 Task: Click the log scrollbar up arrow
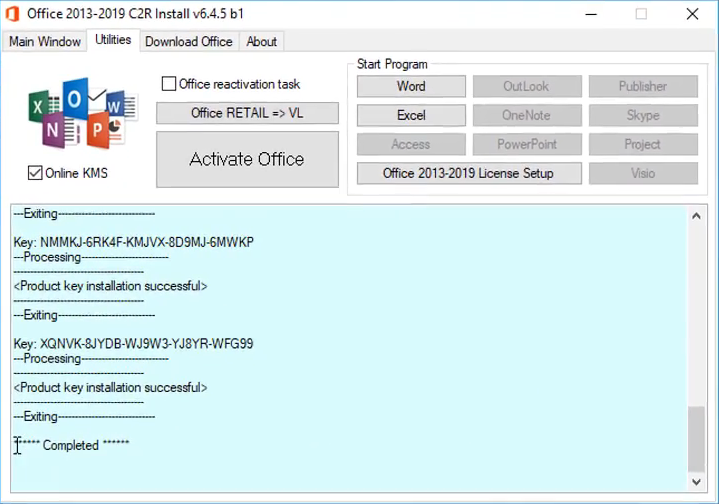pos(696,216)
